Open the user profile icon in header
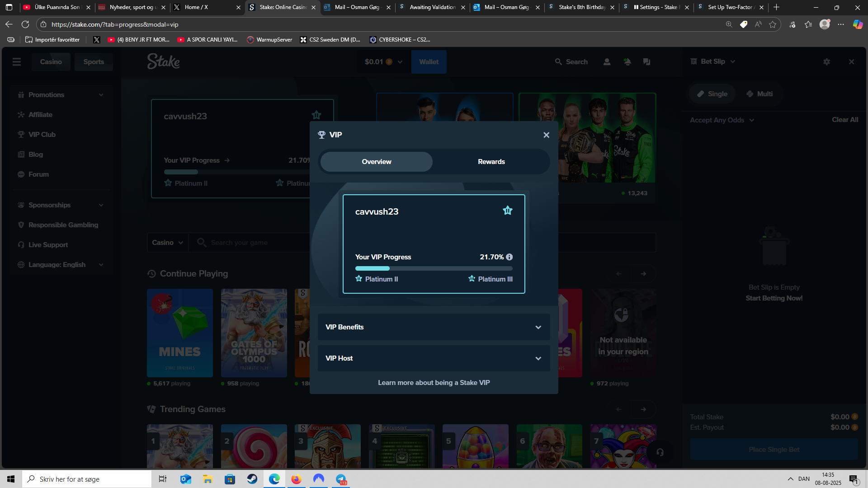The height and width of the screenshot is (488, 868). tap(607, 62)
